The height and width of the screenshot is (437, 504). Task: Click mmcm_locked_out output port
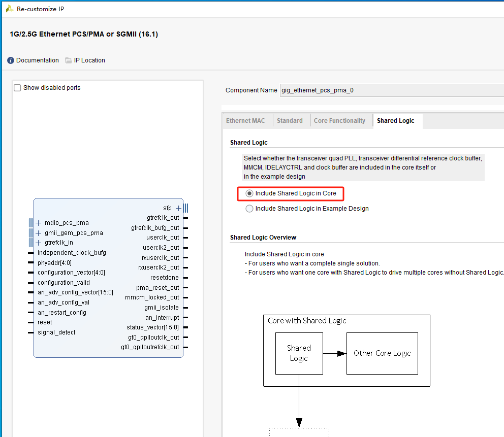[152, 297]
